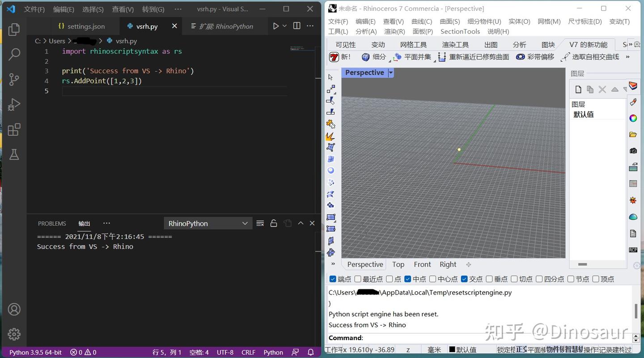Open Run and Debug in VS Code sidebar

coord(14,105)
